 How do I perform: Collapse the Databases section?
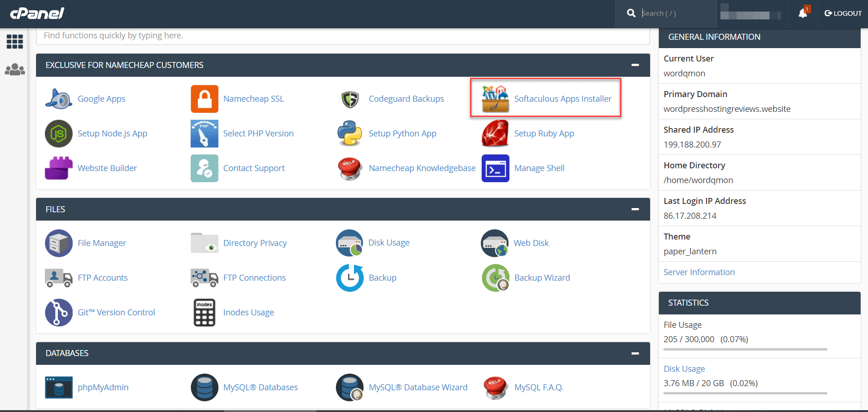point(635,353)
